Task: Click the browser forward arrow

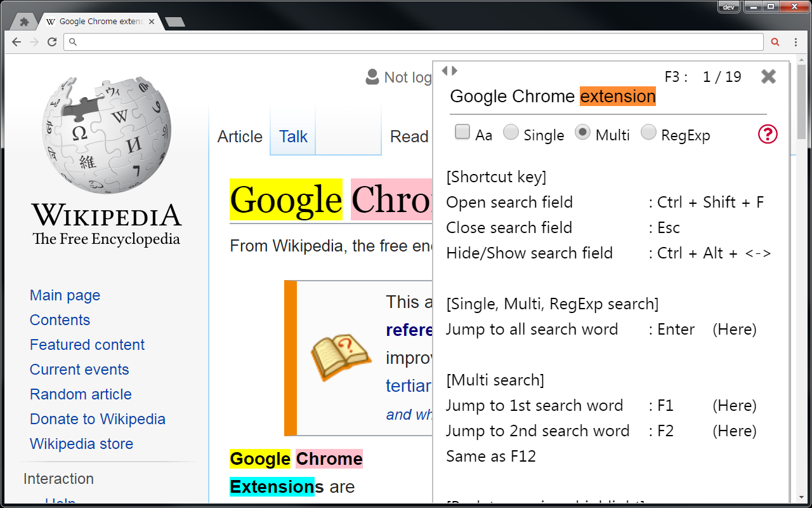Action: tap(34, 42)
